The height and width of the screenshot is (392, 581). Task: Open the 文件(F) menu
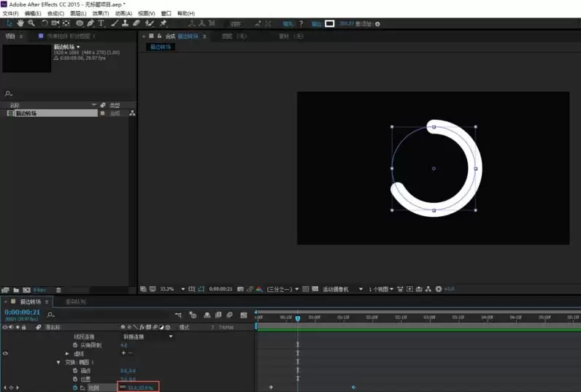pyautogui.click(x=10, y=13)
